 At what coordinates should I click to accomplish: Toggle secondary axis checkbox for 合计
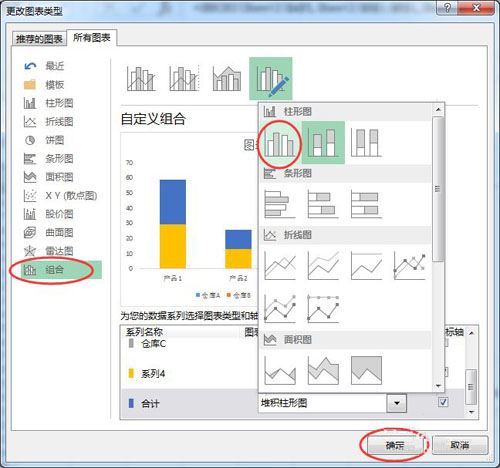point(443,402)
